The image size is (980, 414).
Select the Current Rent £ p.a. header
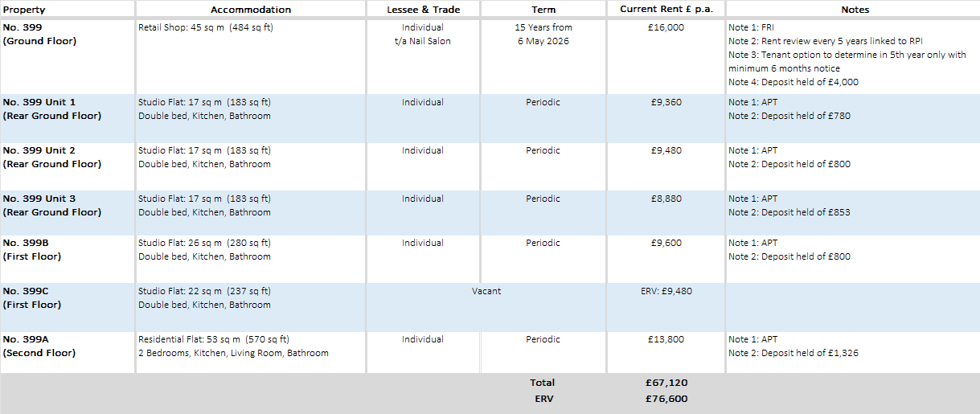pos(666,10)
